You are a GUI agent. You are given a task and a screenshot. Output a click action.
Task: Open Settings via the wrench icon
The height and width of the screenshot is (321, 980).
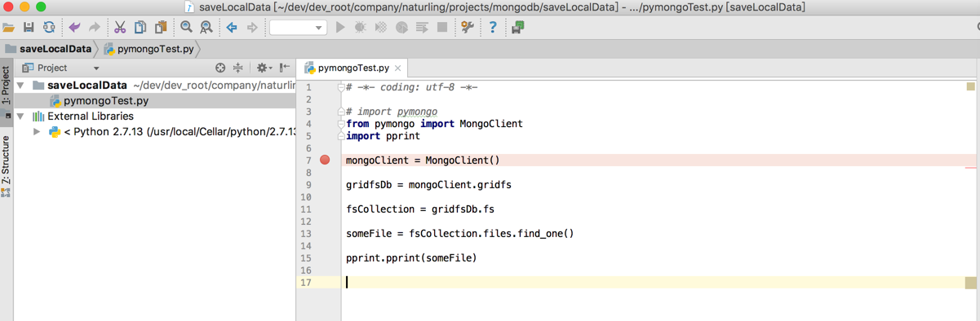(468, 28)
